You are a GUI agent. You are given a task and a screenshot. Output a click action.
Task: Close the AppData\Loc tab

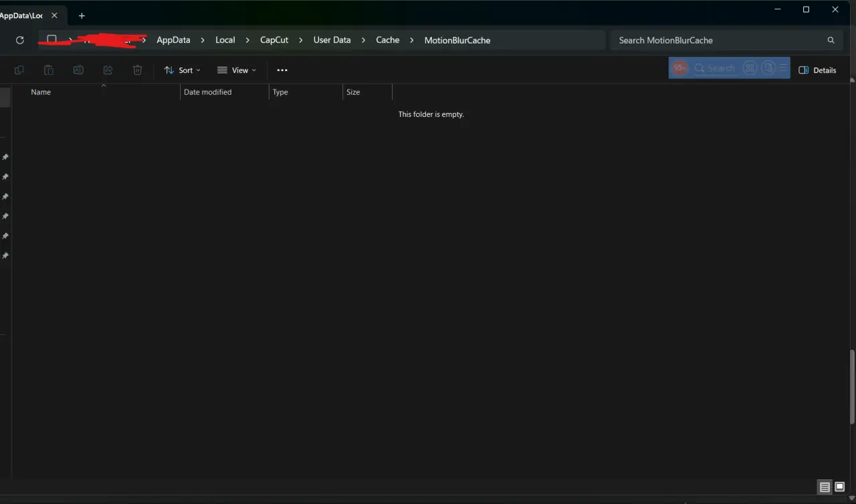(55, 15)
